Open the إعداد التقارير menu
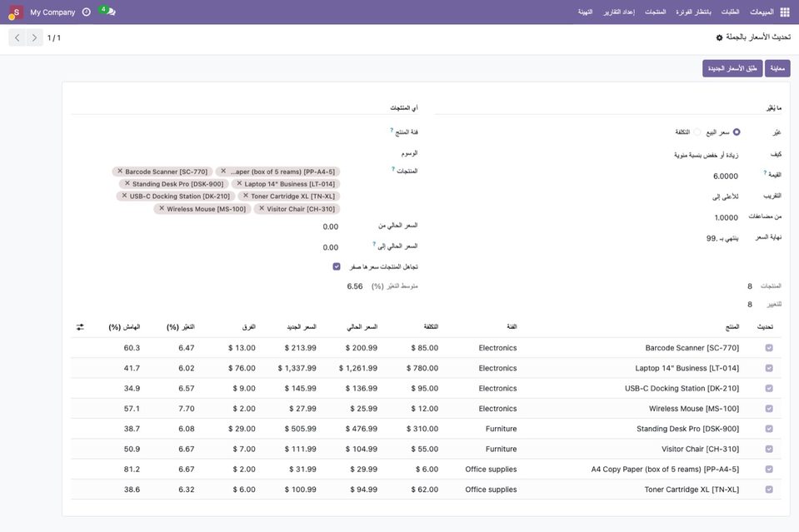Screen dimensions: 799x532 619,12
